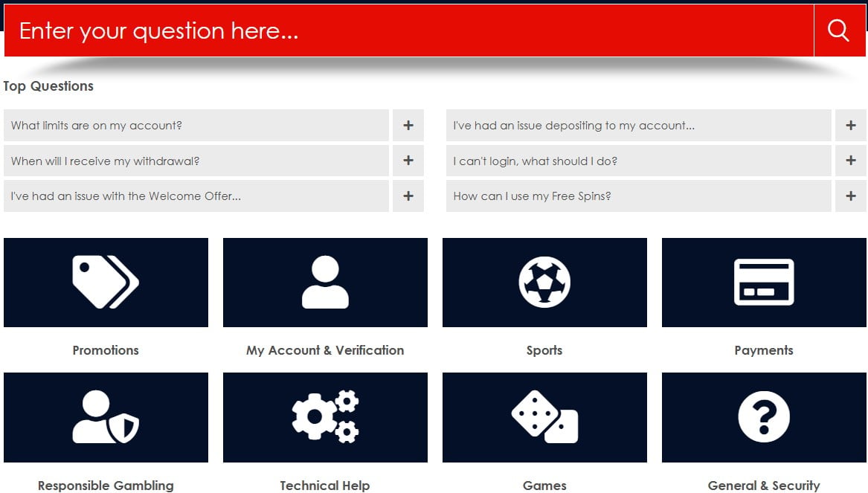Expand 'When will I receive my withdrawal?' plus
This screenshot has height=493, width=868.
(x=408, y=161)
